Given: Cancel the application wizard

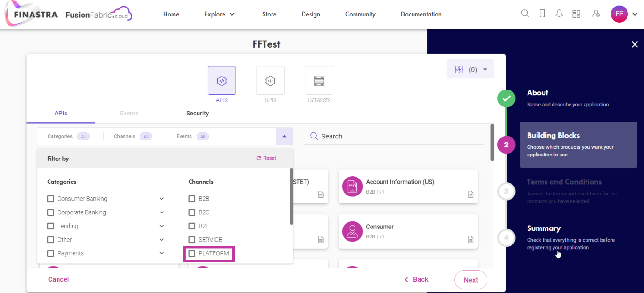Looking at the screenshot, I should click(x=58, y=279).
